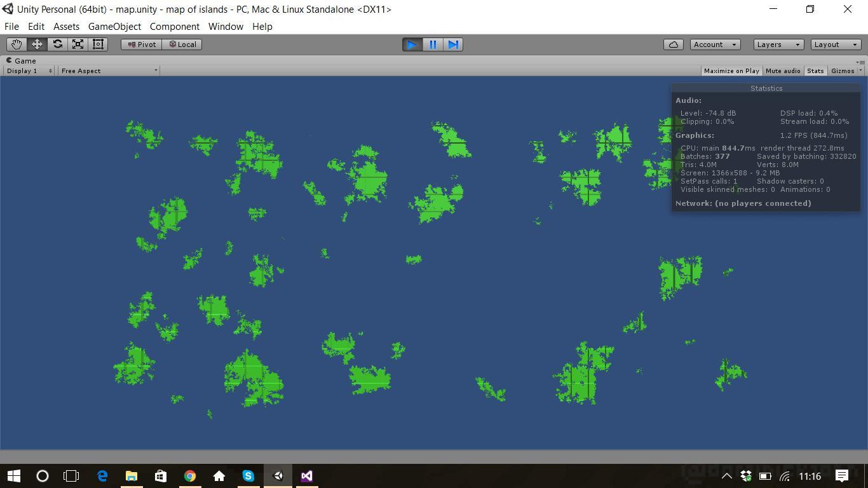Open the Assets menu
This screenshot has width=868, height=488.
[x=66, y=27]
